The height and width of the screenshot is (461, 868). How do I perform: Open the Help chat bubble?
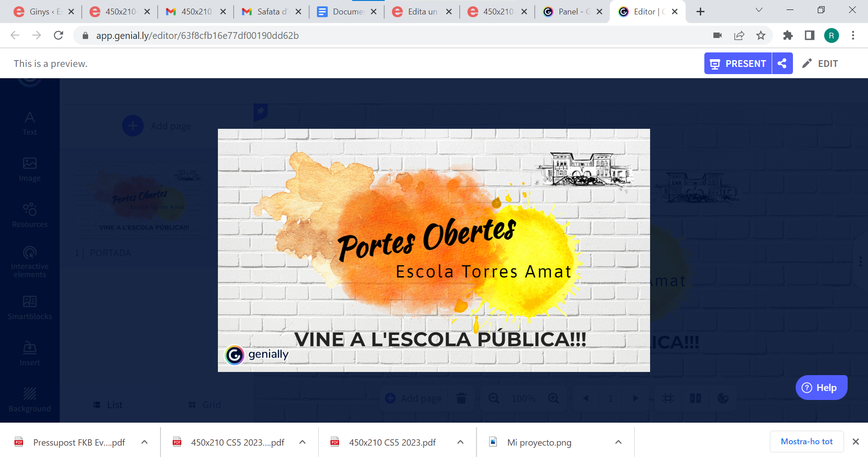[x=821, y=388]
